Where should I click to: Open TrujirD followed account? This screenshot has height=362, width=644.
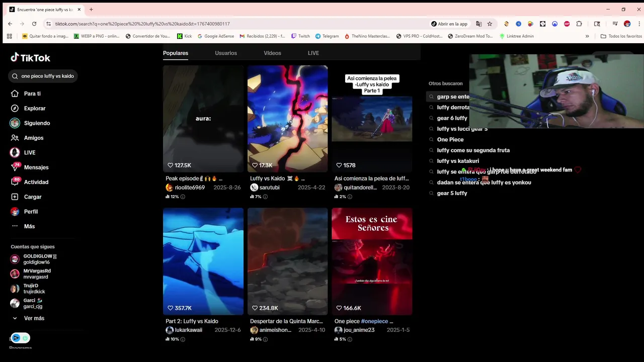[28, 289]
